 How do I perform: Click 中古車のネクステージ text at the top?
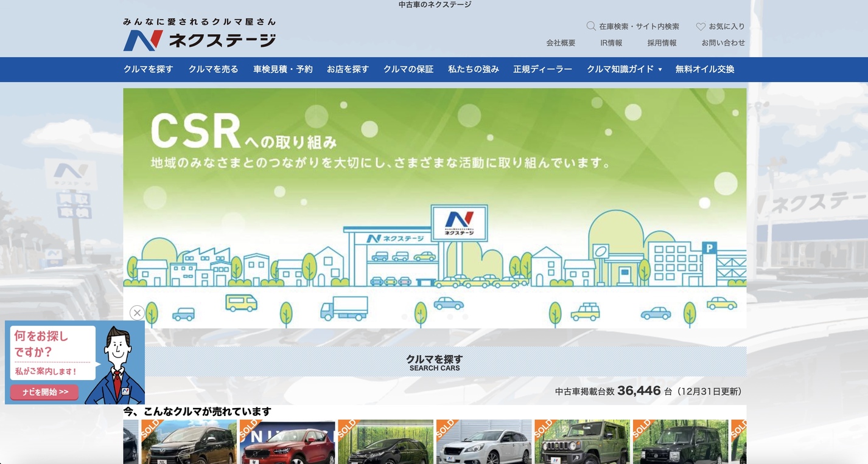tap(435, 5)
